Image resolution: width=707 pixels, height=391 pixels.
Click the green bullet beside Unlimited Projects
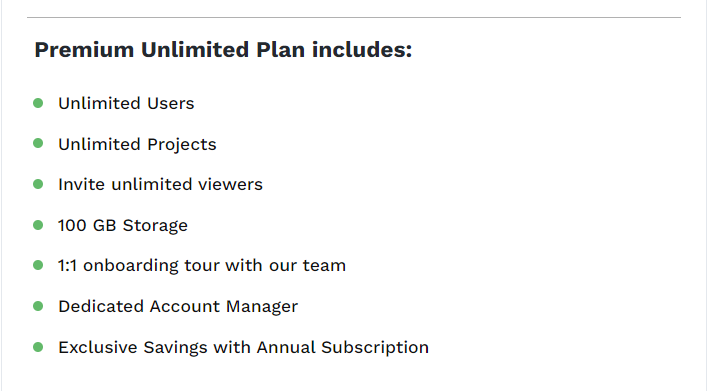click(x=38, y=143)
